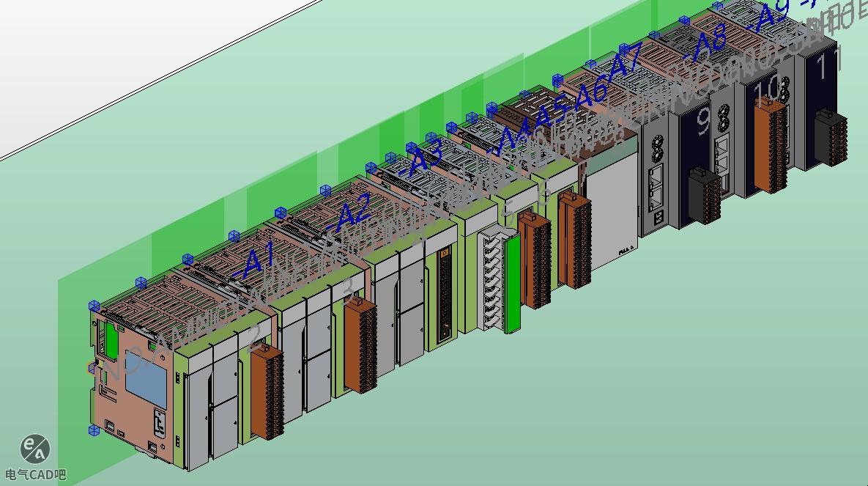Select the blue -A3 device tag label

[x=420, y=158]
